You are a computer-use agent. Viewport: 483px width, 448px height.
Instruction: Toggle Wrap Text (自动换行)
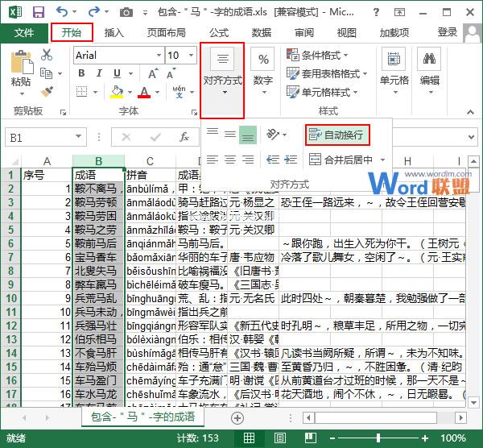click(x=337, y=134)
